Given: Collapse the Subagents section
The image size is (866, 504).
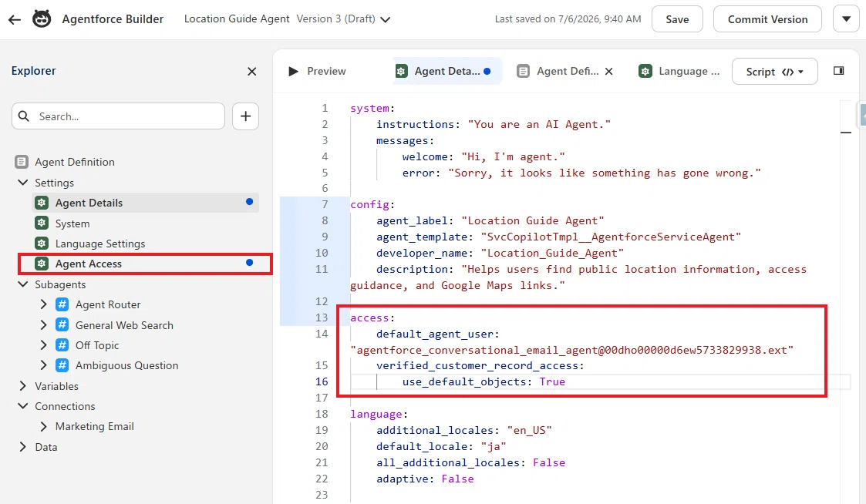Looking at the screenshot, I should pos(22,284).
